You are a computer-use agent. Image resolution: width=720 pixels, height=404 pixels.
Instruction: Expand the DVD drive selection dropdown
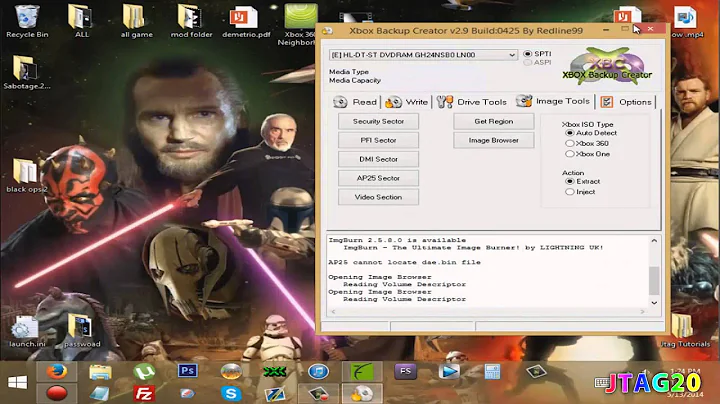(512, 55)
